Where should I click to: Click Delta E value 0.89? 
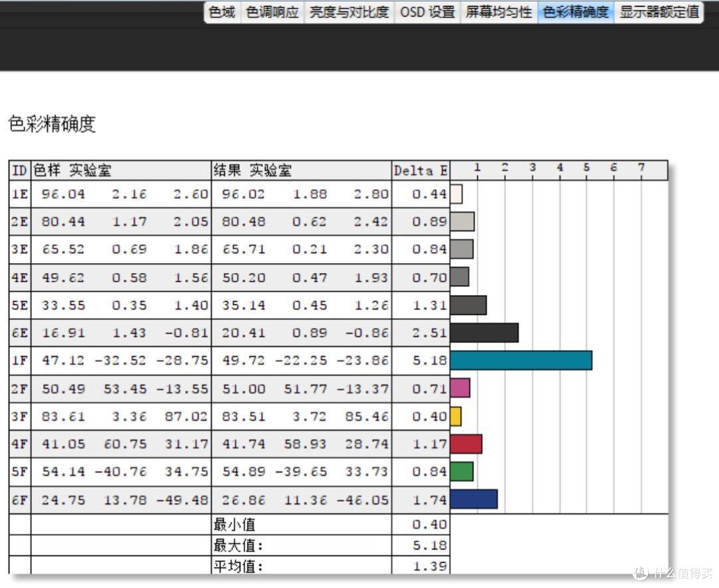(429, 222)
